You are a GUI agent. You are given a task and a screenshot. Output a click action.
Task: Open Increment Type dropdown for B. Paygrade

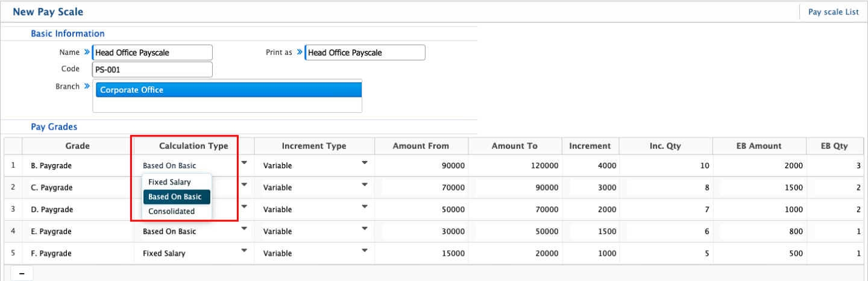[365, 163]
